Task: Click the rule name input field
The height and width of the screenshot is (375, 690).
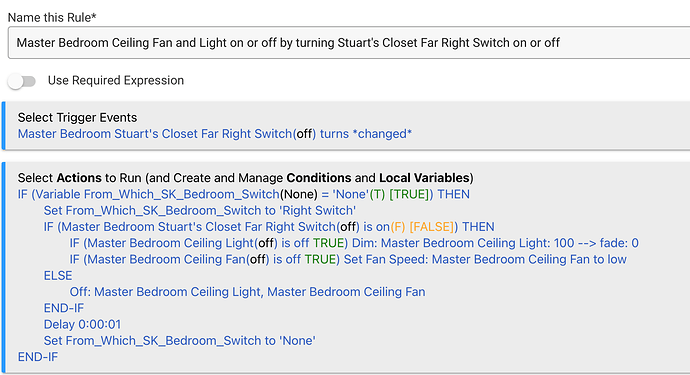Action: point(349,43)
